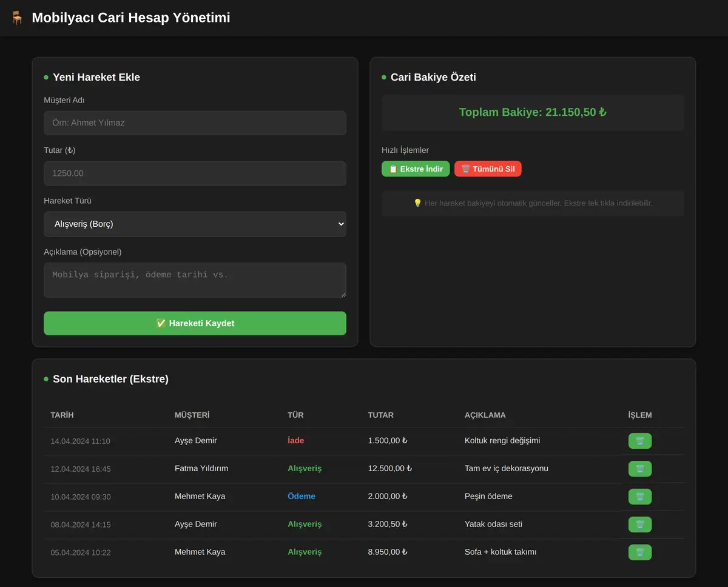Download statement with Ekstre İndir
This screenshot has width=728, height=587.
416,169
